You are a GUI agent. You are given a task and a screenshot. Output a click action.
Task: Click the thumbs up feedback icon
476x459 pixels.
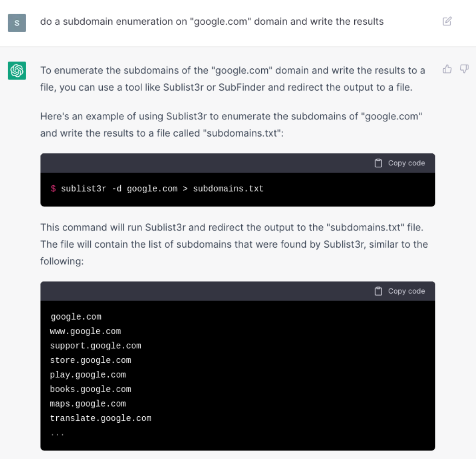click(447, 69)
